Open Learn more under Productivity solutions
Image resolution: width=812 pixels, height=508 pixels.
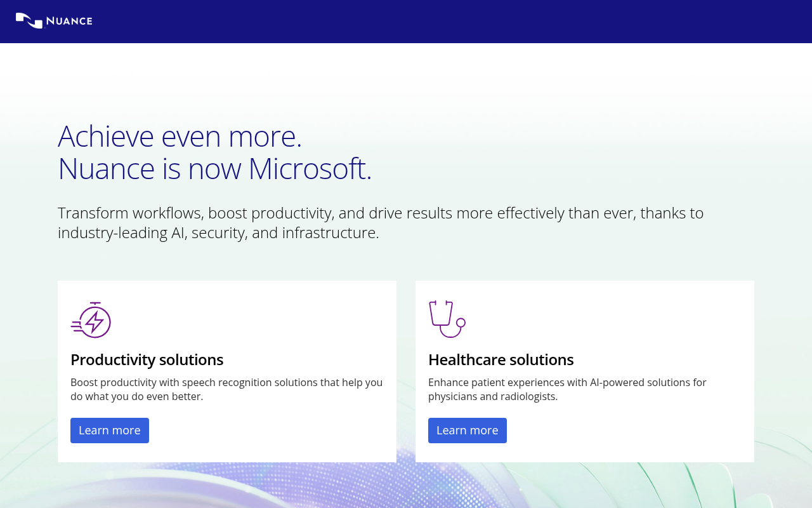click(x=110, y=431)
